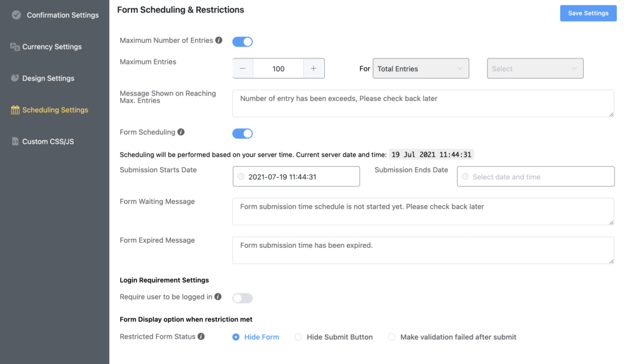Click the Scheduling Settings calendar icon

tap(15, 110)
